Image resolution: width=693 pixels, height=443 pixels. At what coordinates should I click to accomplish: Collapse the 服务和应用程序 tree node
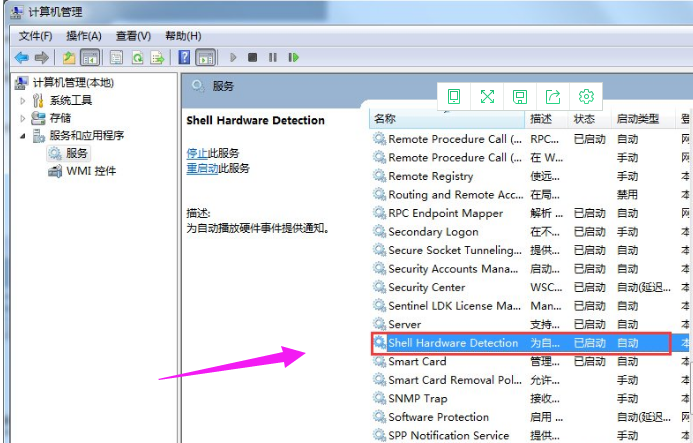point(23,136)
